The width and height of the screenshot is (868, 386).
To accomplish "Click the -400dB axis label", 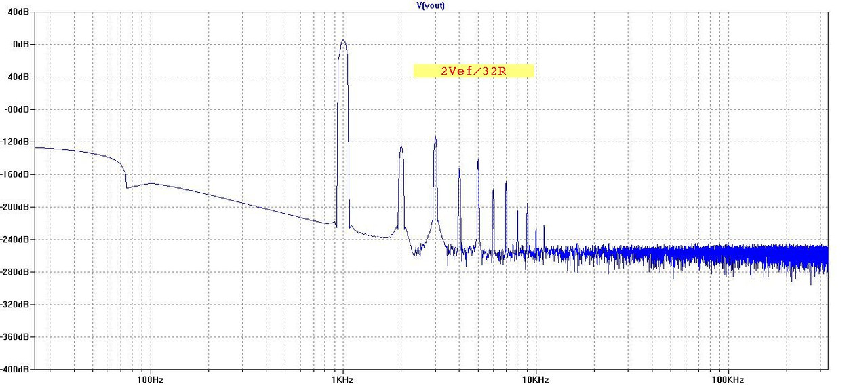I will tap(15, 370).
